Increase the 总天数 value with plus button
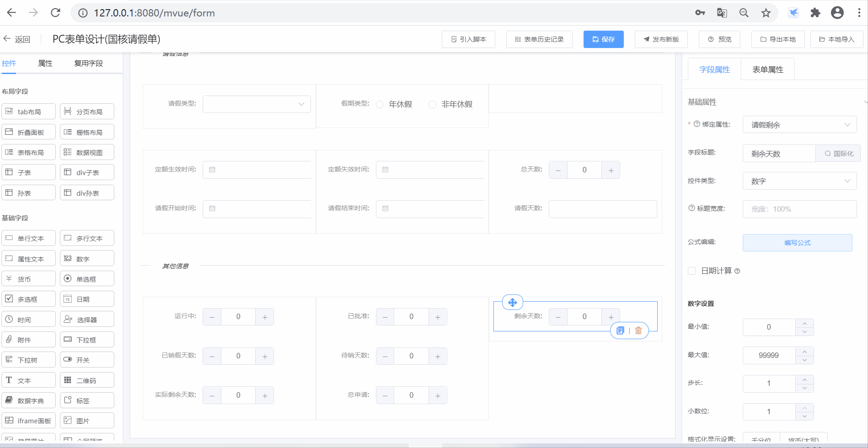The width and height of the screenshot is (868, 448). (x=611, y=170)
